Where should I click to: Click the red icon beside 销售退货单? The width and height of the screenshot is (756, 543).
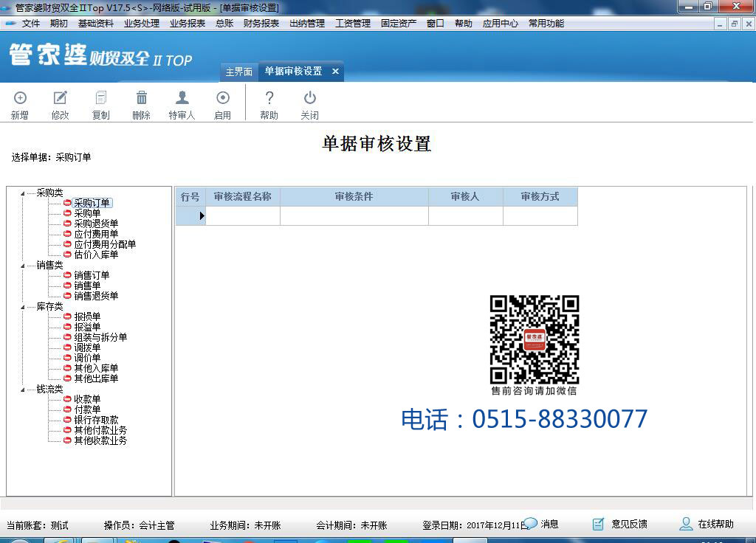click(67, 296)
